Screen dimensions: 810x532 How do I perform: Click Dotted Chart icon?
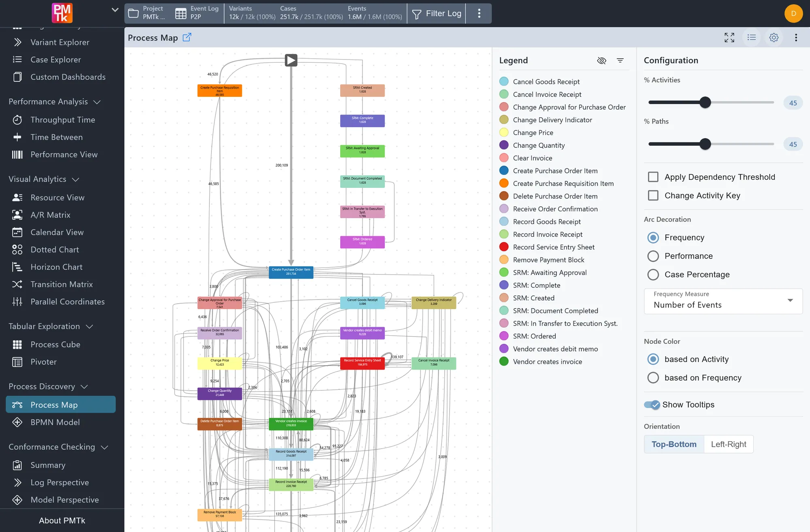point(17,250)
